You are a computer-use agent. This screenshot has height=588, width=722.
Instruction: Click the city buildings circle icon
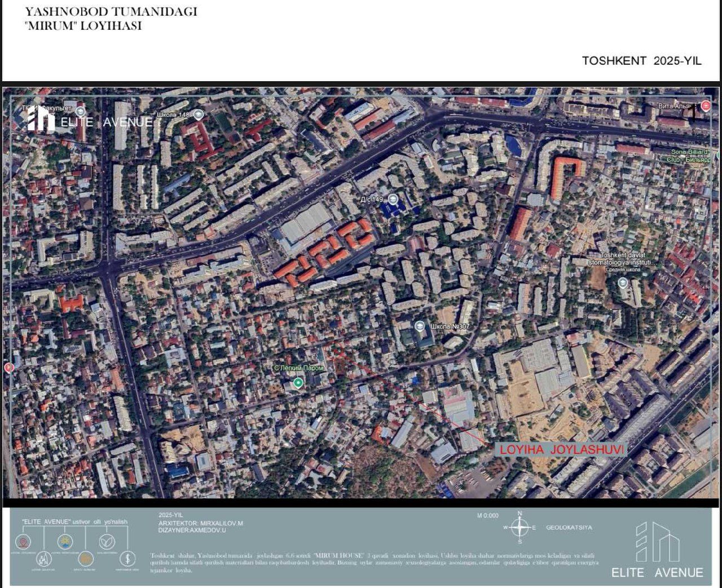coord(44,559)
